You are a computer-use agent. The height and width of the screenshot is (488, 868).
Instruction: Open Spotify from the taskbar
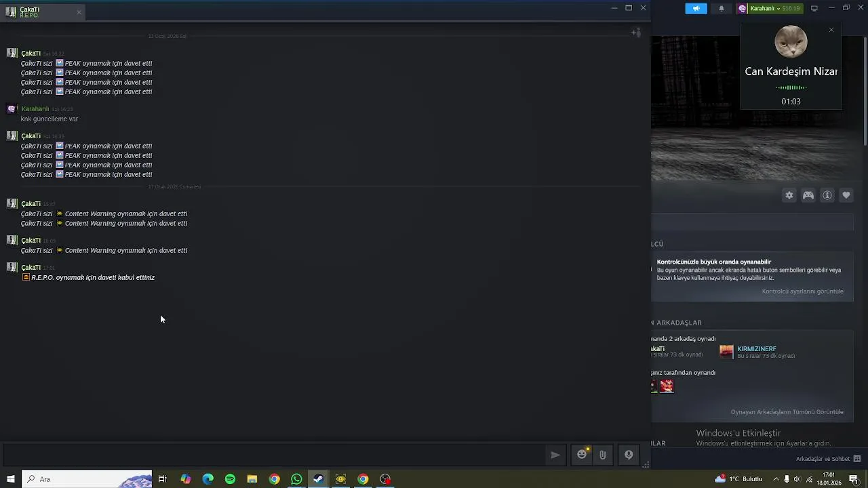click(230, 479)
